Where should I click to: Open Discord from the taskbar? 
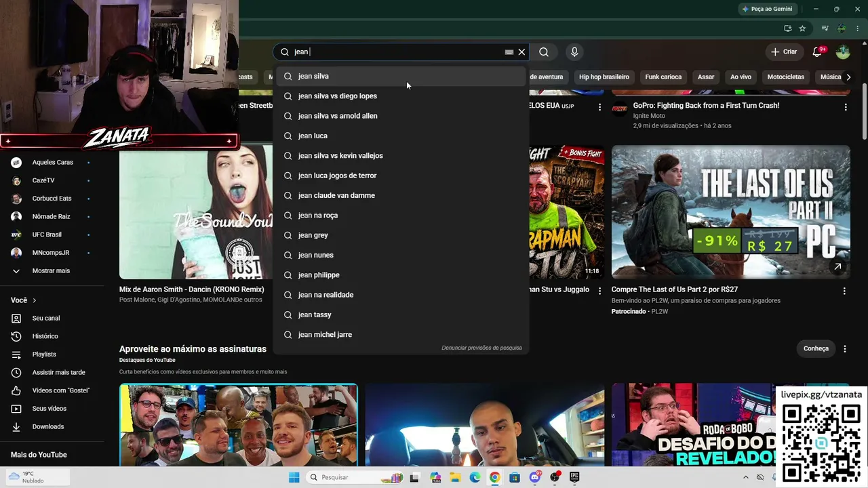point(534,477)
